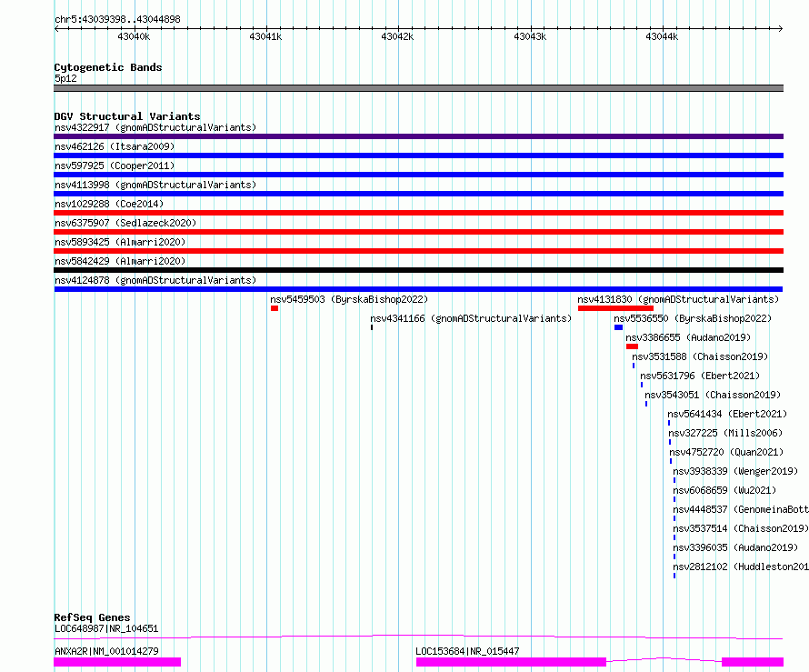Click the blue nsv4124878 variant bar
Viewport: 809px width, 672px height.
click(418, 289)
